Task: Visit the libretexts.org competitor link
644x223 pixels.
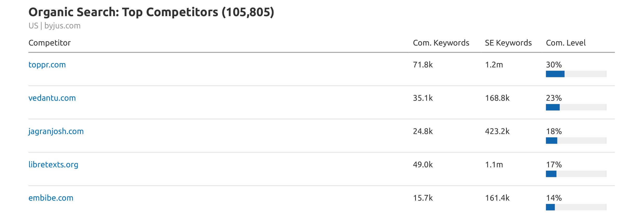Action: click(x=53, y=165)
